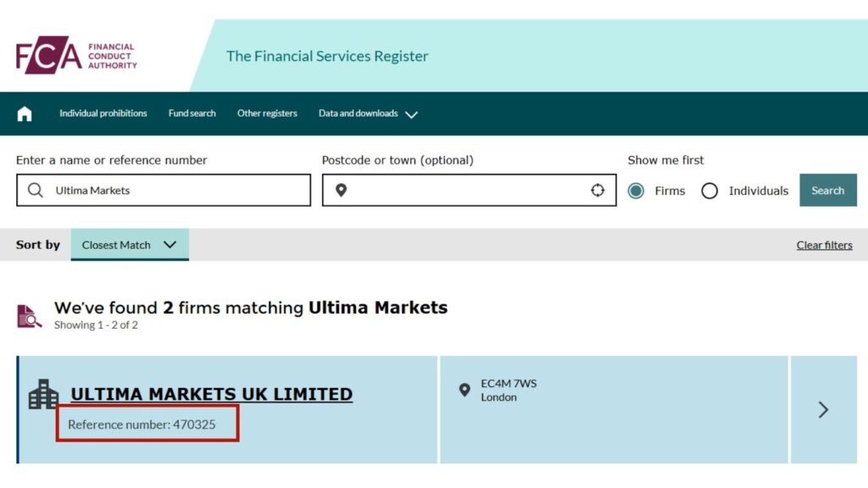This screenshot has height=488, width=868.
Task: Select the home icon in navigation bar
Action: coord(24,113)
